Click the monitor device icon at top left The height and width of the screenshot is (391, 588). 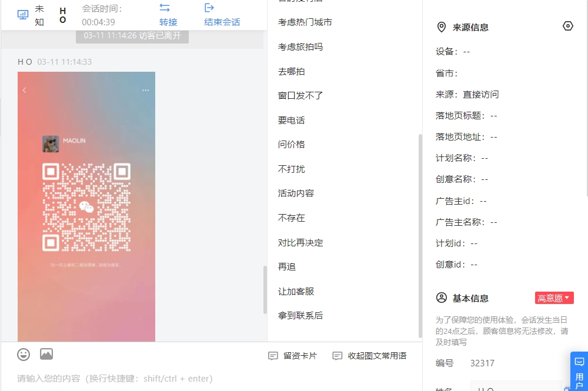coord(23,15)
